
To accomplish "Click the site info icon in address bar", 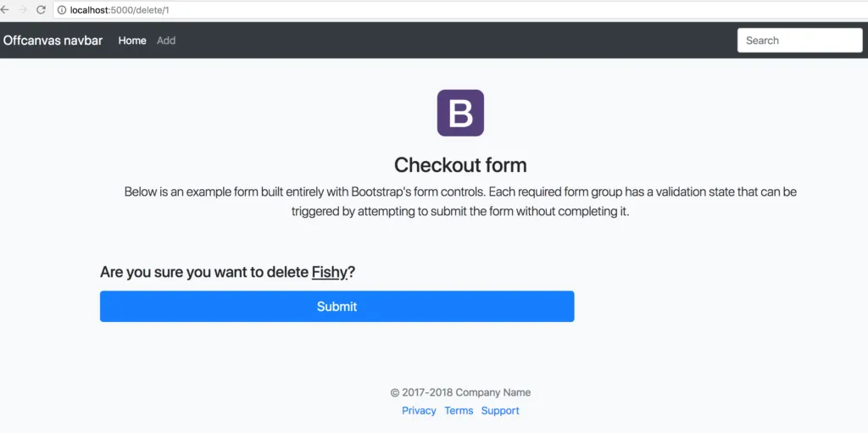I will [62, 10].
